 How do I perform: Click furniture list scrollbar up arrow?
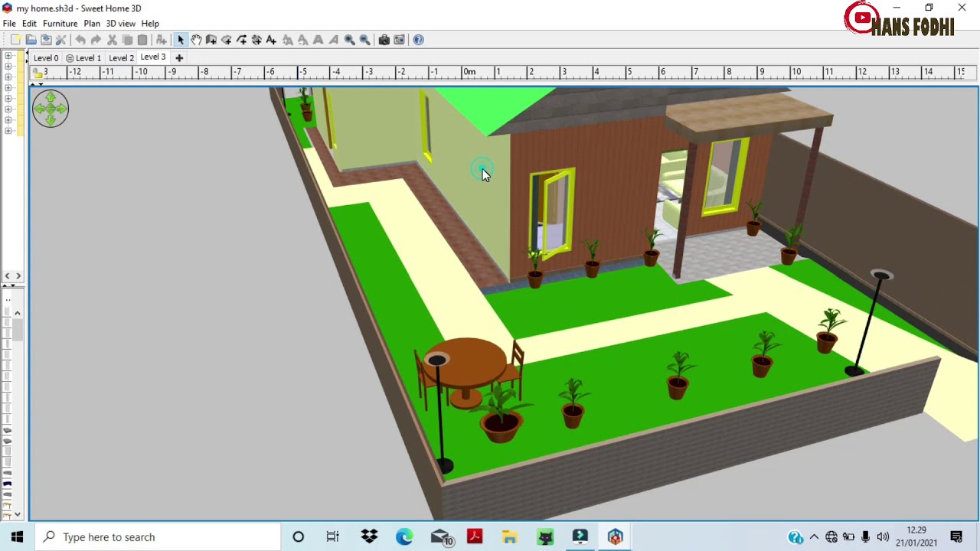coord(18,313)
